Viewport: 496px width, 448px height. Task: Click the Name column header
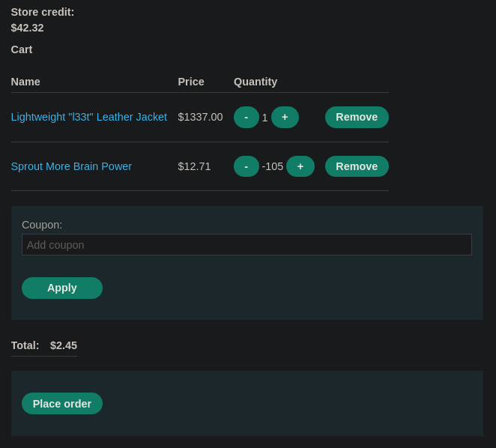25,82
